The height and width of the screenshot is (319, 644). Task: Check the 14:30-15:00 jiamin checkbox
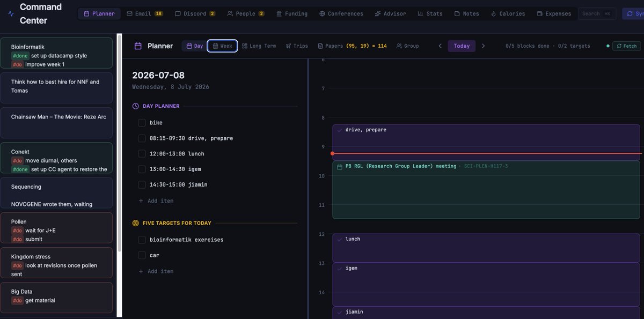tap(142, 185)
